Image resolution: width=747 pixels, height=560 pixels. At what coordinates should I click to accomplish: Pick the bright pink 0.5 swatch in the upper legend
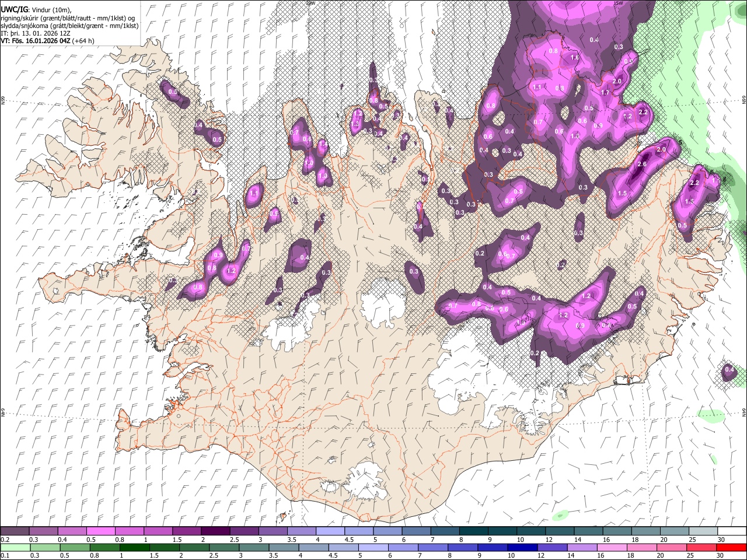(100, 531)
